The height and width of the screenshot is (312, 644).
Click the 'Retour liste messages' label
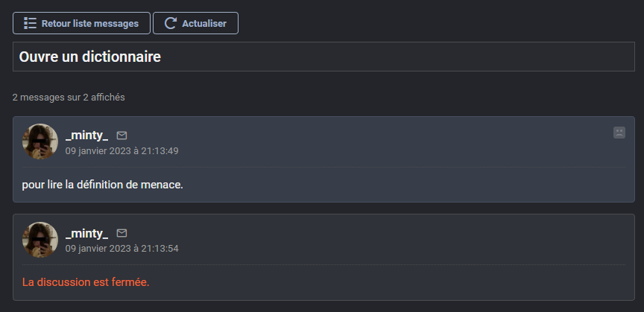[x=89, y=23]
